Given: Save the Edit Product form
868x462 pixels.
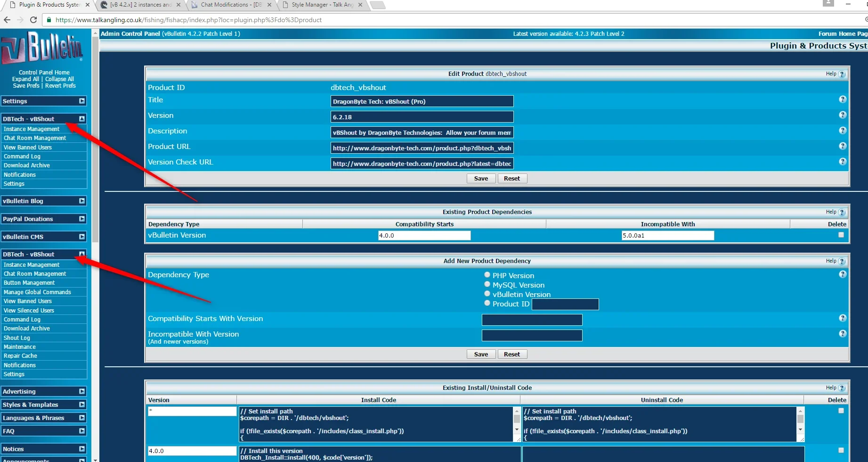Looking at the screenshot, I should (x=481, y=178).
